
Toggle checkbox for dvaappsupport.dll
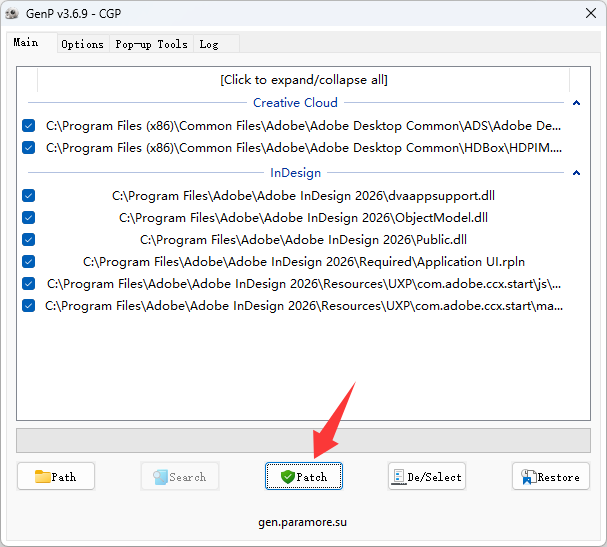[29, 195]
